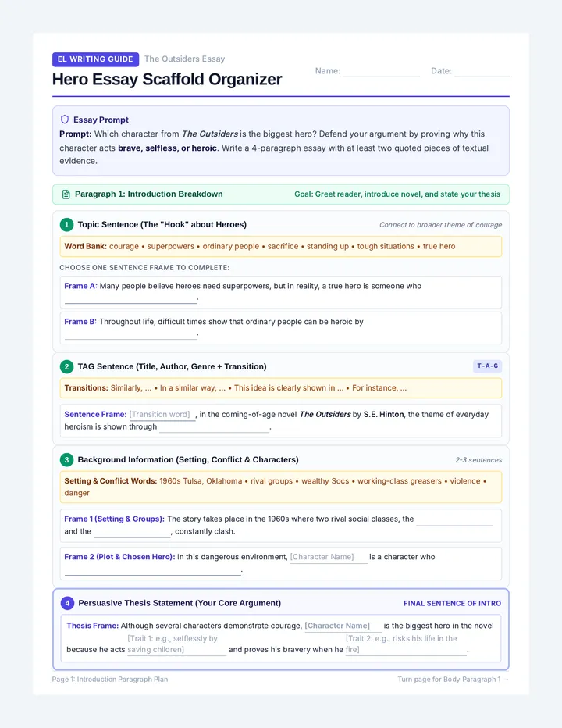Click the Character Name blank in Thesis Frame

click(343, 626)
